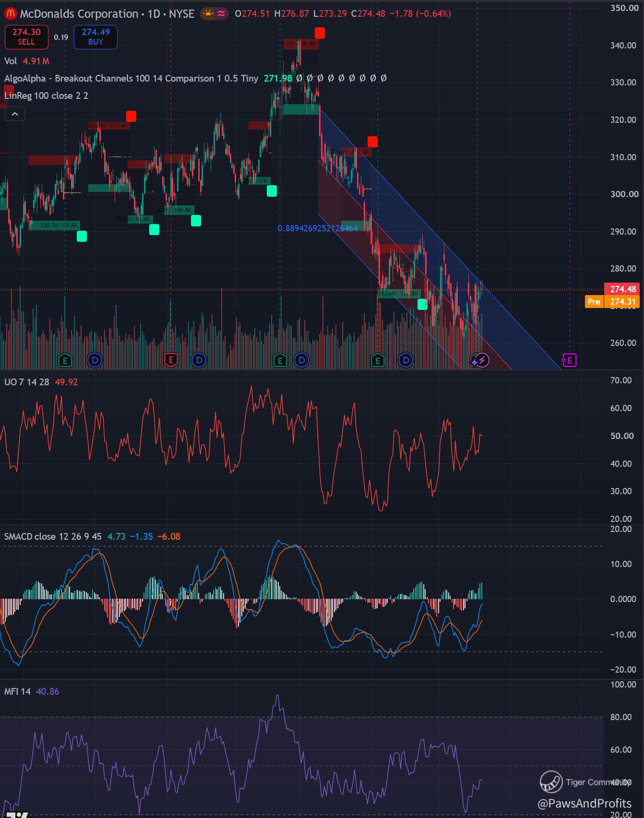
Task: Open the third blue D dividend marker from left
Action: 302,360
